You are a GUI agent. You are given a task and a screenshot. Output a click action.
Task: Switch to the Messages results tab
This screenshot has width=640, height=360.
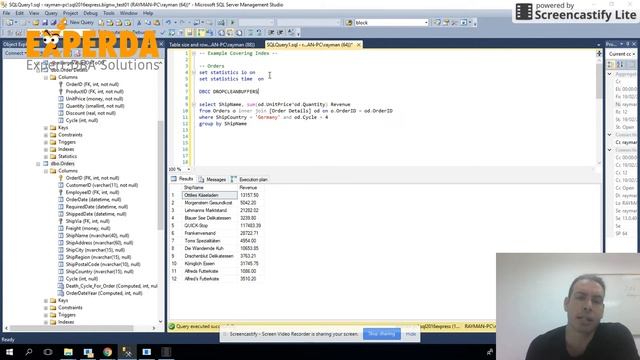(x=213, y=179)
